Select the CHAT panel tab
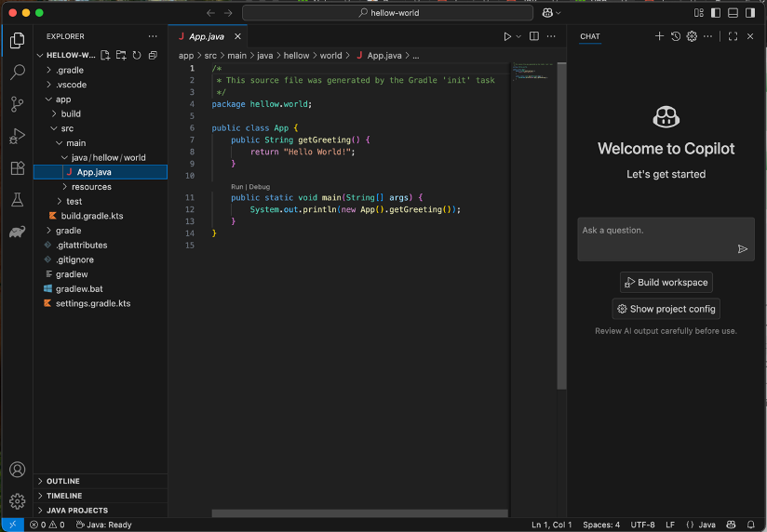The height and width of the screenshot is (532, 767). (x=590, y=36)
